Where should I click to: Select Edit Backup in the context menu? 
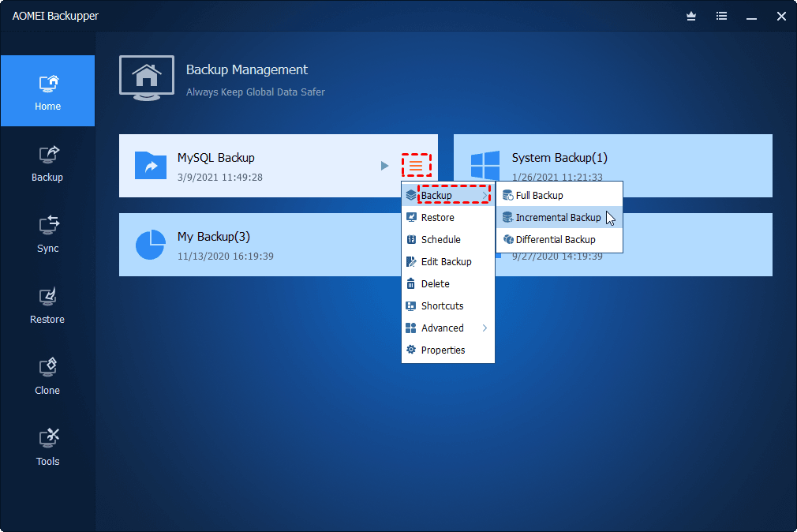click(x=447, y=262)
